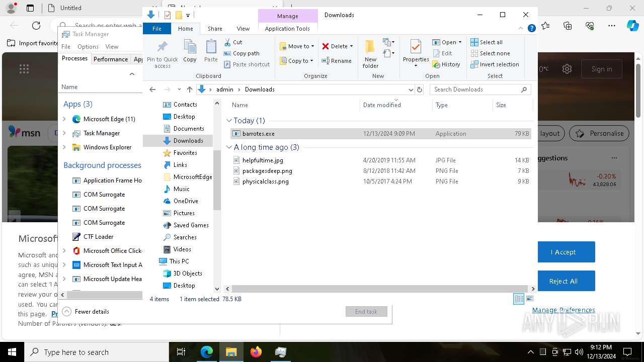This screenshot has width=644, height=362.
Task: Click Select all in ribbon
Action: tap(486, 42)
